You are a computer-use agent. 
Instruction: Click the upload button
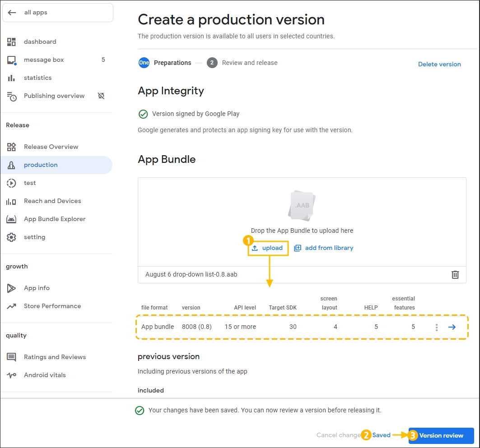[x=268, y=248]
